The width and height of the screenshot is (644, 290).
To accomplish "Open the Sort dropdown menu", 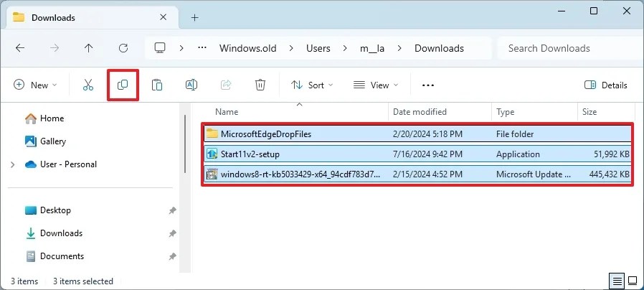I will tap(312, 85).
